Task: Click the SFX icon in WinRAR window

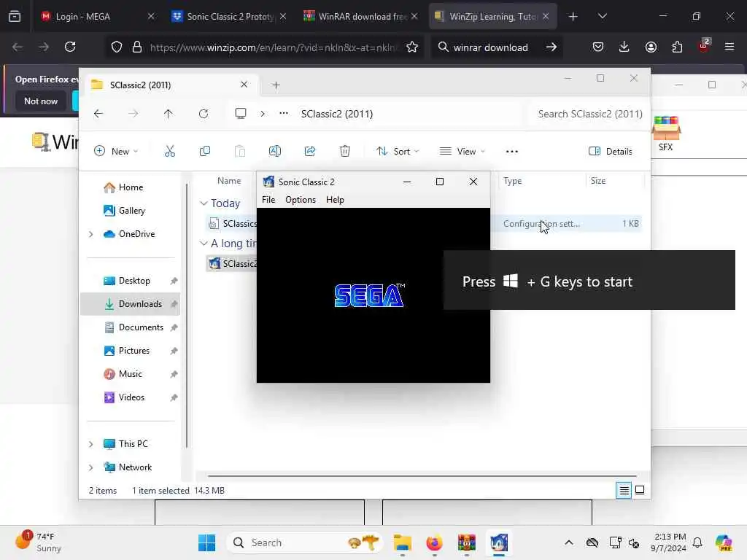Action: pyautogui.click(x=666, y=134)
